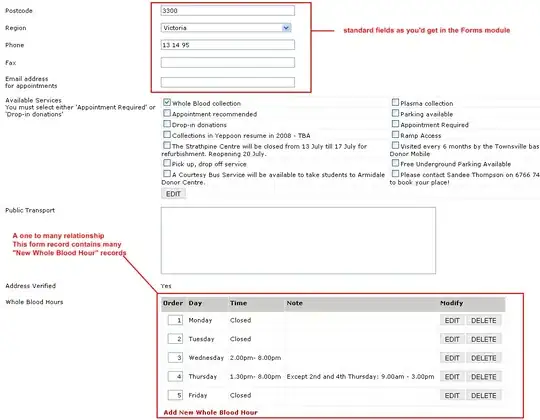This screenshot has height=420, width=540.
Task: Click DELETE for the Wednesday row
Action: click(x=484, y=358)
